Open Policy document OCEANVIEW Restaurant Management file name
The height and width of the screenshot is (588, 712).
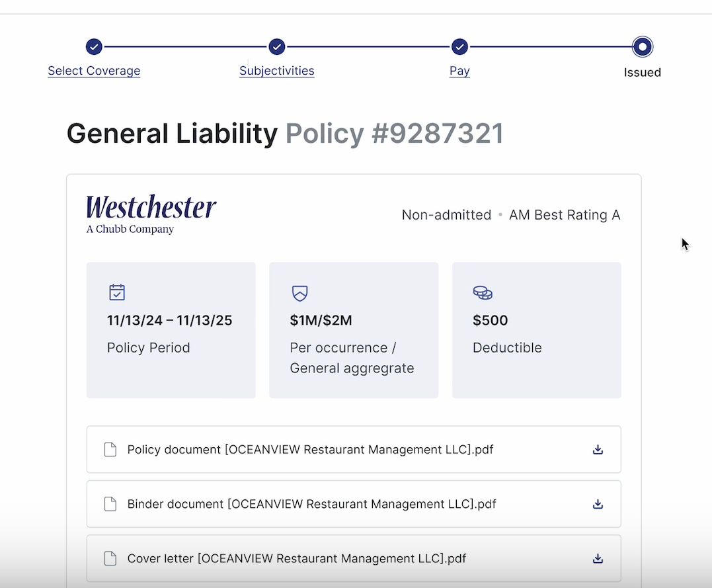point(310,450)
